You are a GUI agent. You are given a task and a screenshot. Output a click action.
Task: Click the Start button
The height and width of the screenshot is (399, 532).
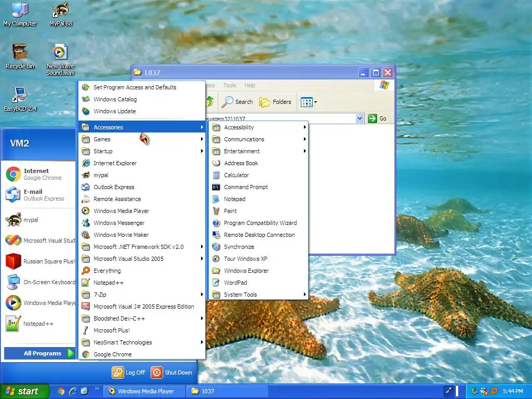click(24, 391)
